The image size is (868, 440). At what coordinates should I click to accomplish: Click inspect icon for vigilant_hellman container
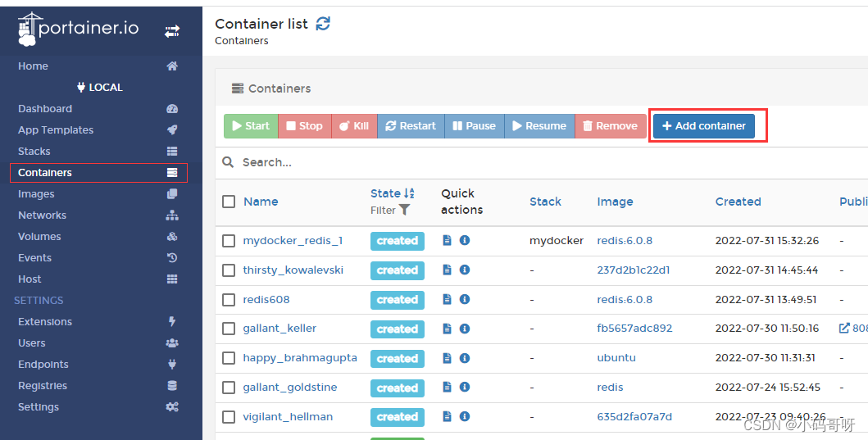(465, 417)
